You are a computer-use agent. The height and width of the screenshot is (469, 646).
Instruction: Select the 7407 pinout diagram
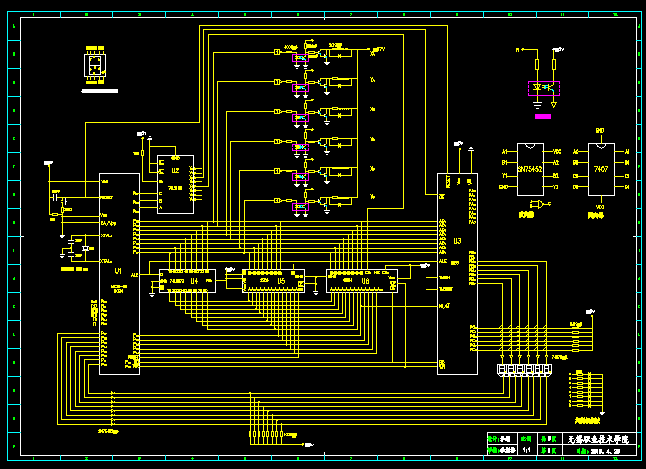click(601, 169)
